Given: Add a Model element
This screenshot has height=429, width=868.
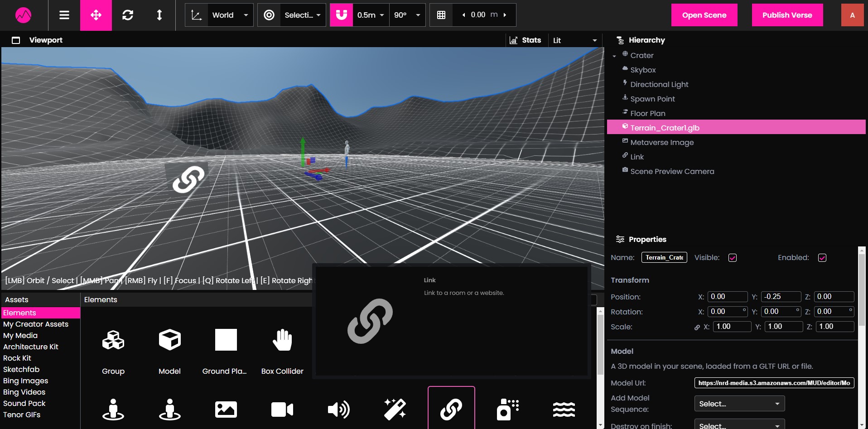Looking at the screenshot, I should [x=170, y=351].
